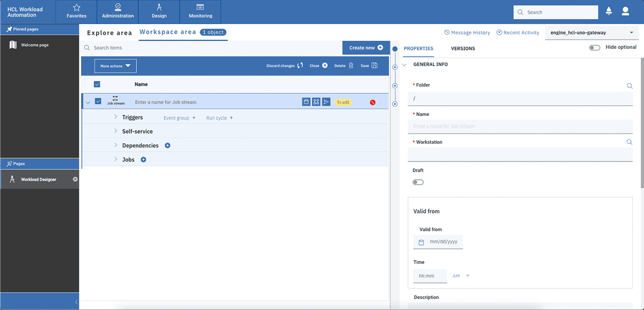644x310 pixels.
Task: Open the engine_hcl-uno-gateway engine dropdown
Action: pos(591,33)
